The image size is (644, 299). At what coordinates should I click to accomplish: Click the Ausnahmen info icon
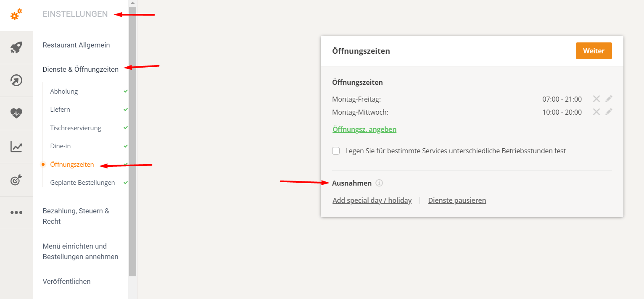coord(379,183)
